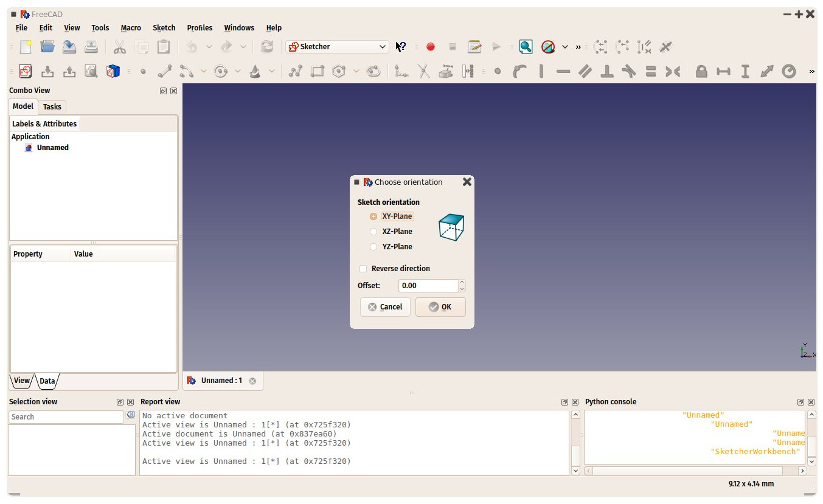Screen dimensions: 823x504
Task: Open the draw style dropdown arrow
Action: click(x=565, y=47)
